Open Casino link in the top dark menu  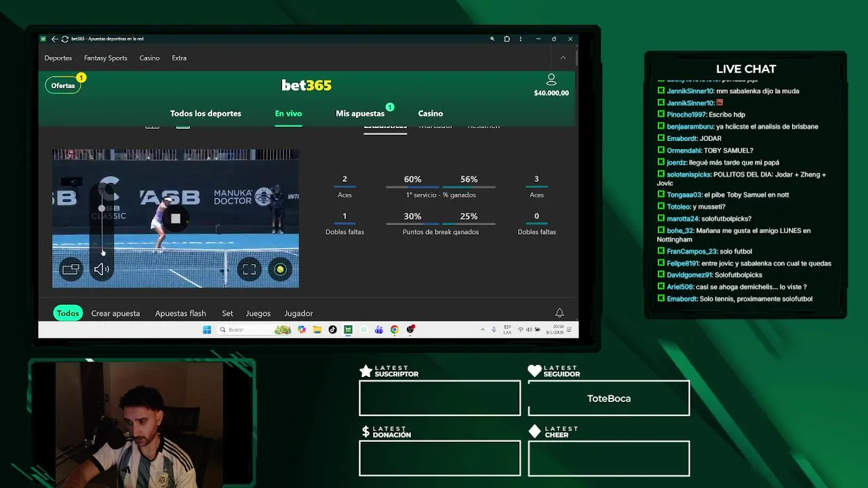tap(149, 58)
